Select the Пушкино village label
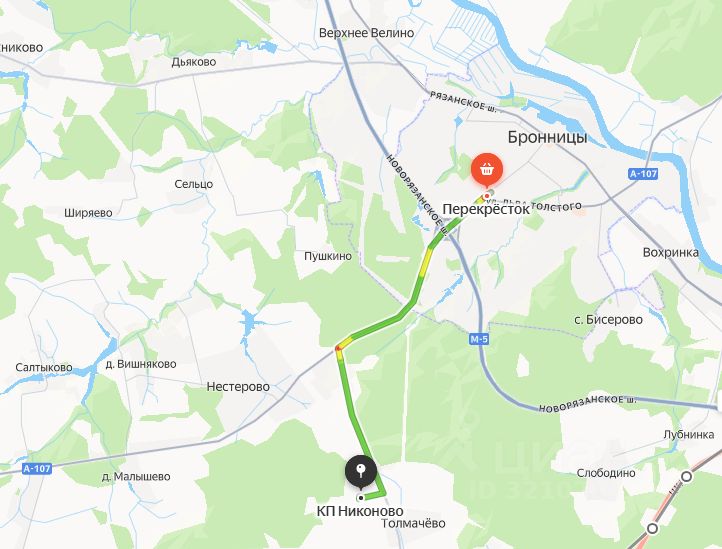722x549 pixels. (x=328, y=256)
